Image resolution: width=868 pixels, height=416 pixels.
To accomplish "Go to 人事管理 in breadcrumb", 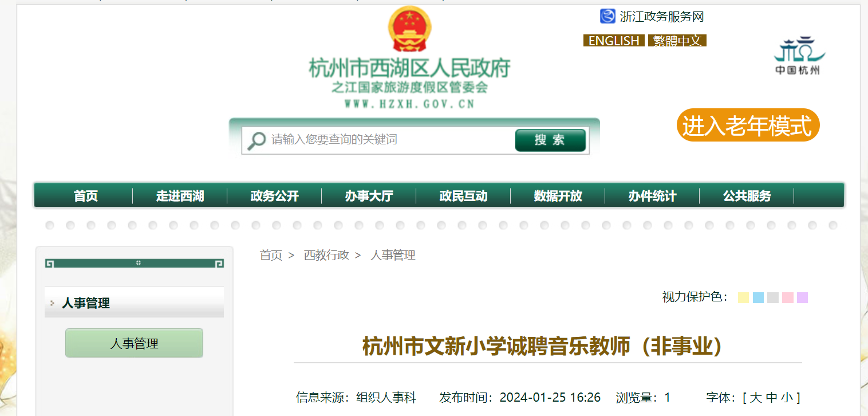I will coord(393,255).
